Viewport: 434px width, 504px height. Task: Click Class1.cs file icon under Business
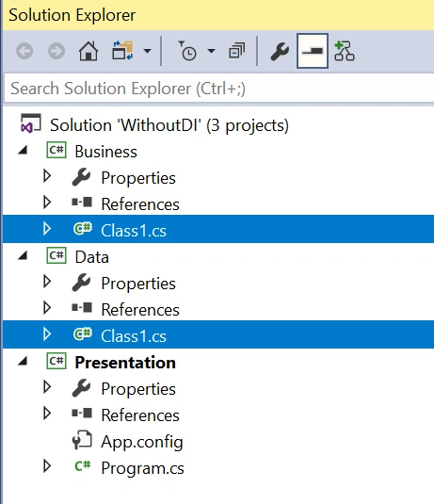pyautogui.click(x=82, y=229)
